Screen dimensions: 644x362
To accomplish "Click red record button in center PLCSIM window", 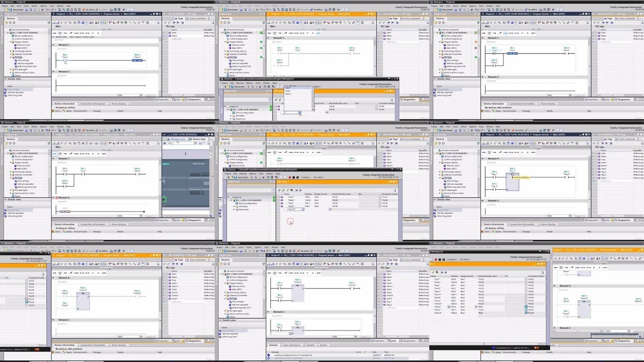I will pos(290,177).
